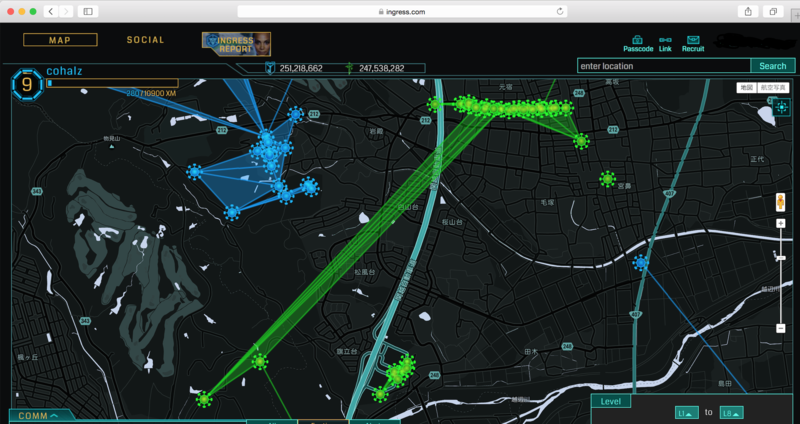The width and height of the screenshot is (800, 424).
Task: Click the 毛塚 map label
Action: (x=547, y=203)
